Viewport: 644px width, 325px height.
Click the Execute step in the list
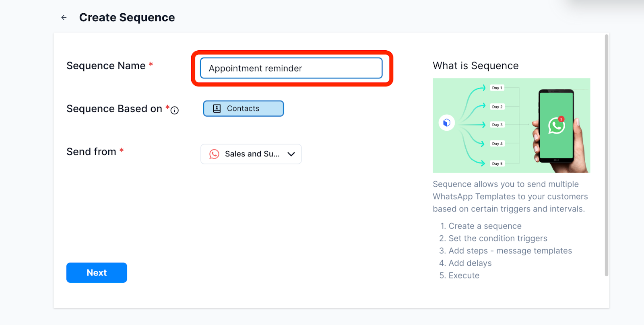pyautogui.click(x=464, y=276)
